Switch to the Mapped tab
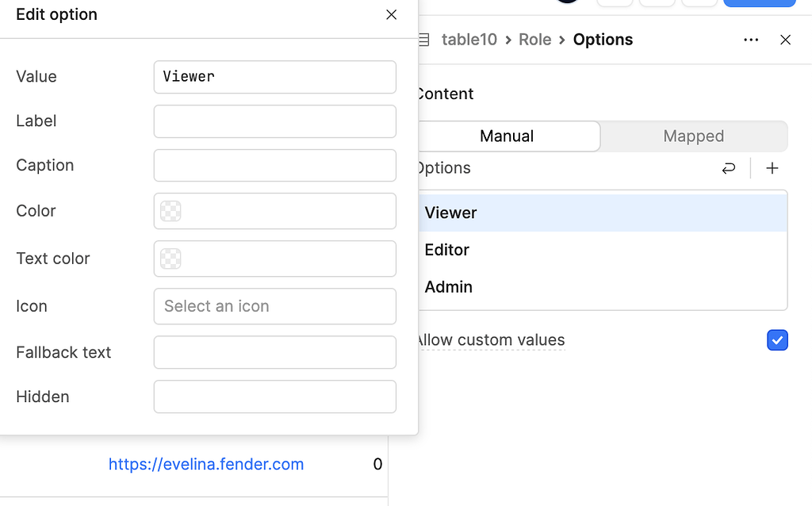The height and width of the screenshot is (506, 812). point(694,136)
